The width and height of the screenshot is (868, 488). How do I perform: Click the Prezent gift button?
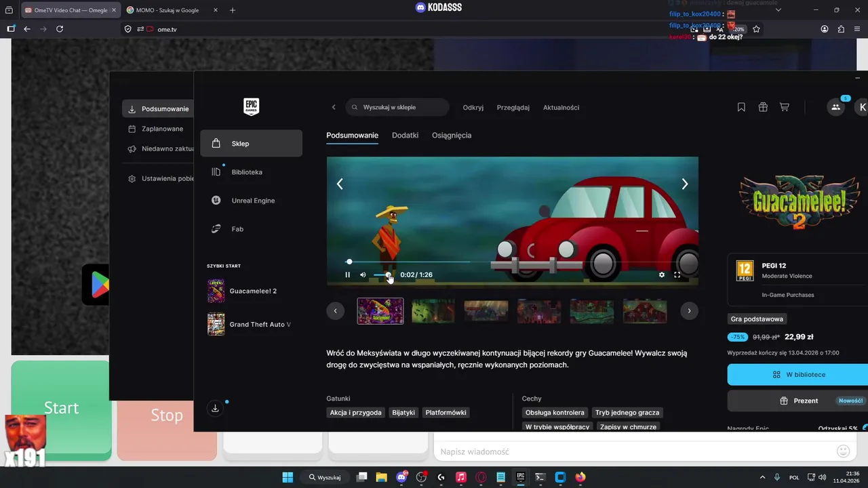coord(797,401)
